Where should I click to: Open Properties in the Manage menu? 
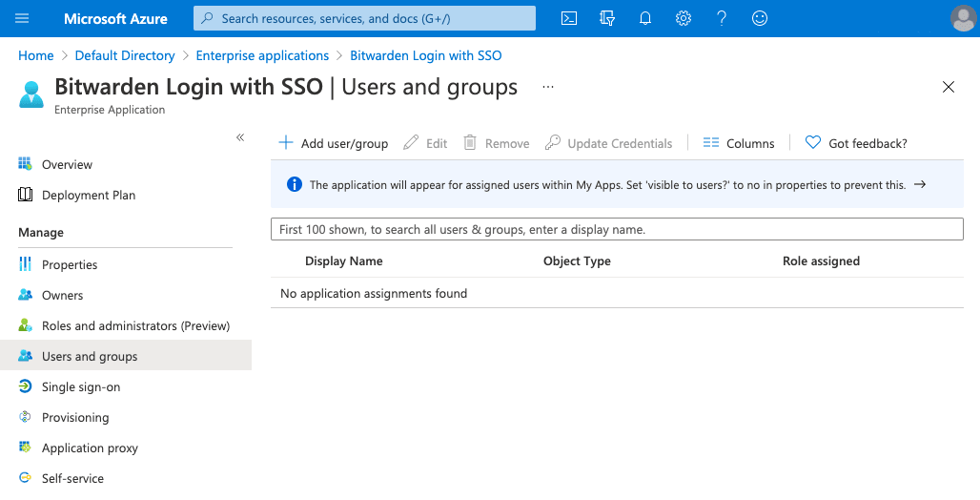[x=70, y=264]
